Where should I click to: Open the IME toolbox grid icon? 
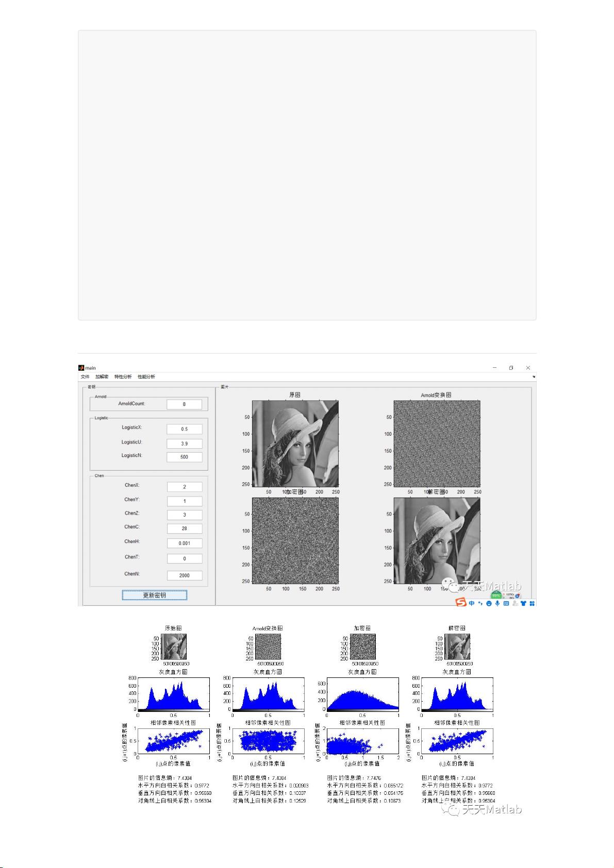pos(532,603)
